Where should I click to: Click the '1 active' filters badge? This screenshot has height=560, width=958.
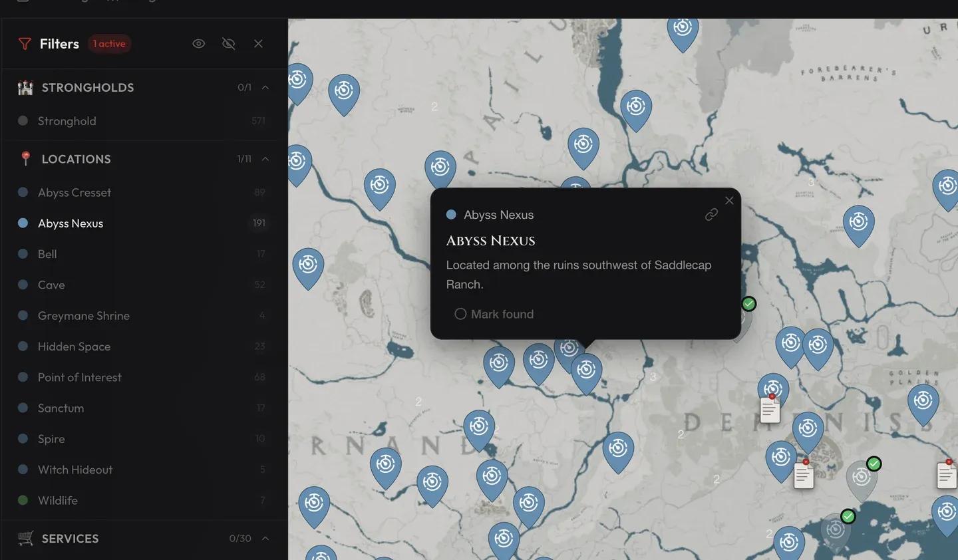point(108,43)
